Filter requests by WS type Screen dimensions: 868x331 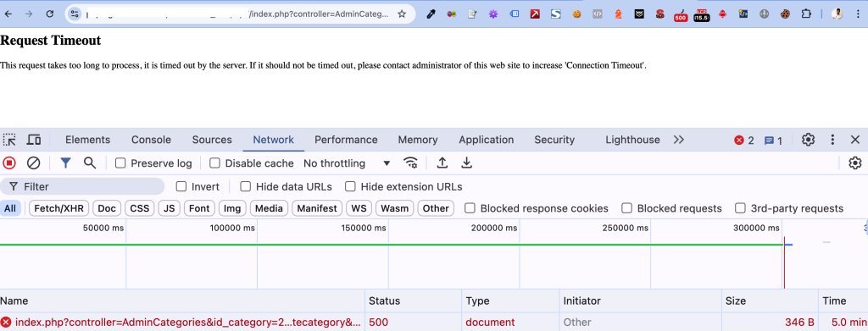[x=359, y=208]
